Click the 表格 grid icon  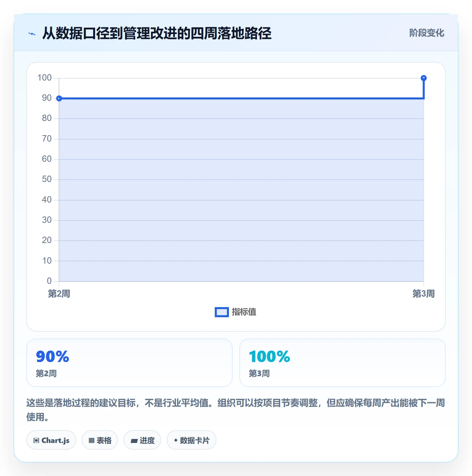click(91, 441)
